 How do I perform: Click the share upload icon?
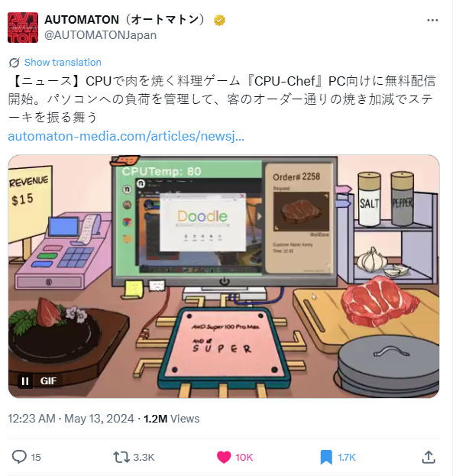click(x=429, y=457)
